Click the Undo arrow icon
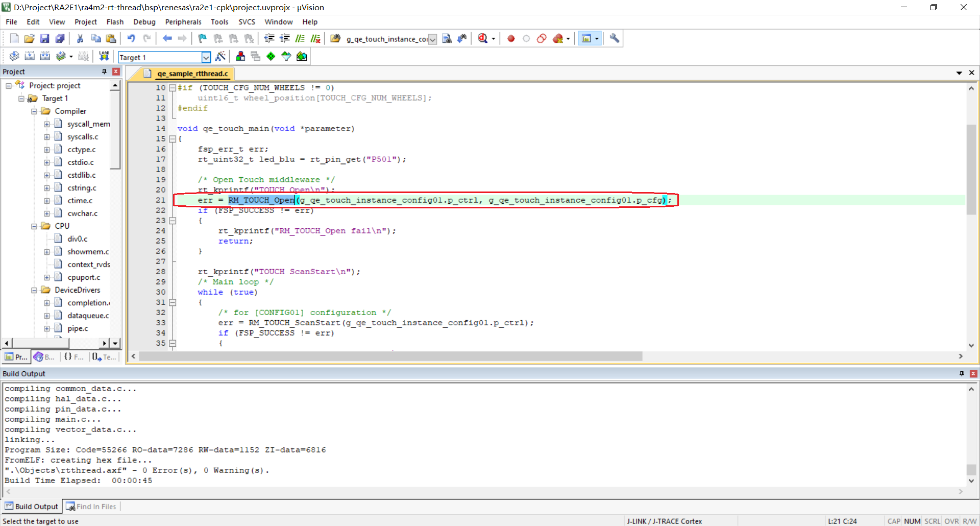 tap(131, 39)
